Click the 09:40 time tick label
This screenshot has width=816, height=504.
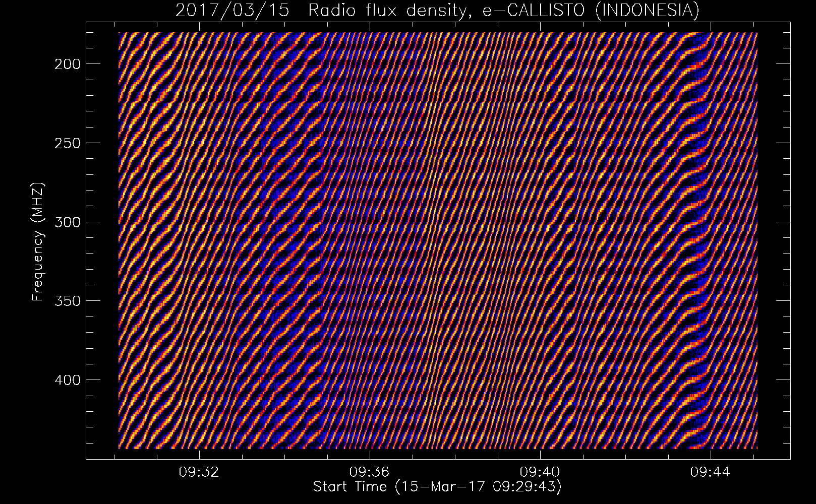point(540,472)
